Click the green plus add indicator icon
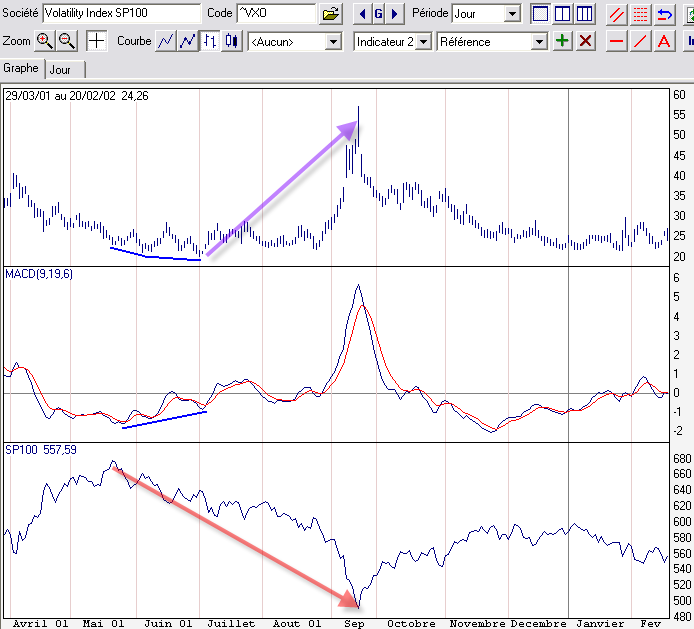The image size is (694, 629). [x=562, y=41]
